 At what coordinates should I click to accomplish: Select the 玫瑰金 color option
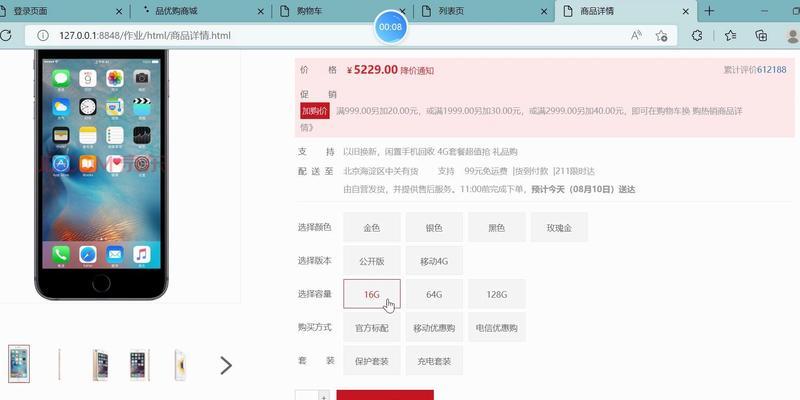coord(559,228)
